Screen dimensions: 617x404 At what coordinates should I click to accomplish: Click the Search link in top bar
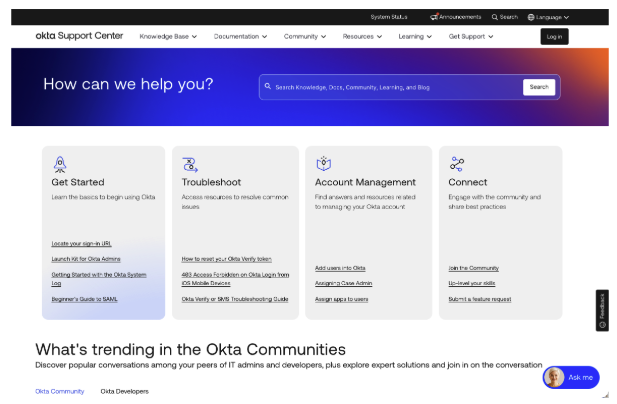pyautogui.click(x=504, y=17)
